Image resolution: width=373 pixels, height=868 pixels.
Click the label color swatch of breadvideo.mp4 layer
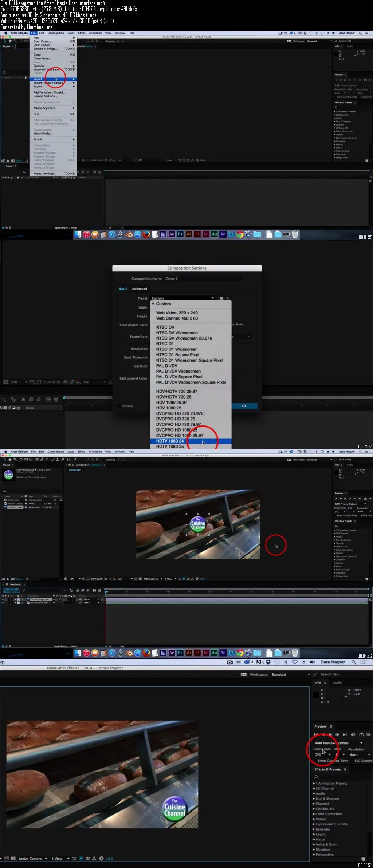[19, 603]
